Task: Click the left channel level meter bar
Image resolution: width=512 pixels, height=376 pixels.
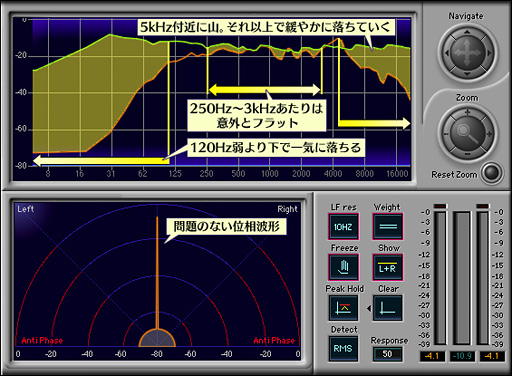Action: (440, 278)
